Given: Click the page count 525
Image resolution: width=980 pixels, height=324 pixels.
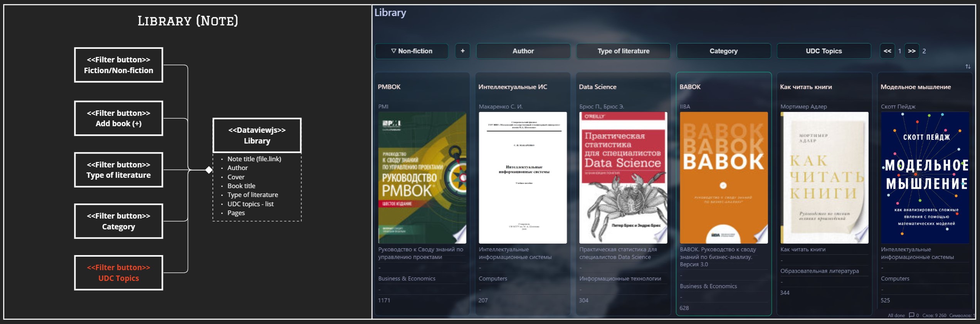Looking at the screenshot, I should 885,301.
